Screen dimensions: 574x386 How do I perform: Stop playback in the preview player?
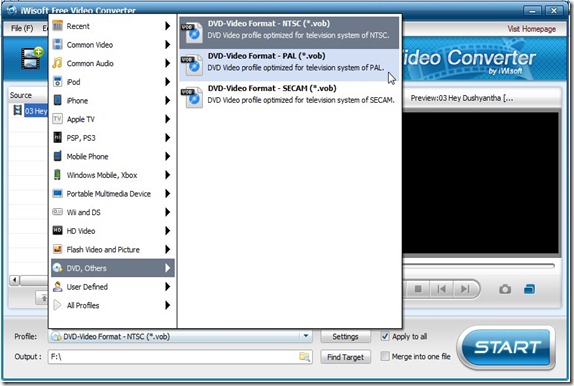418,289
